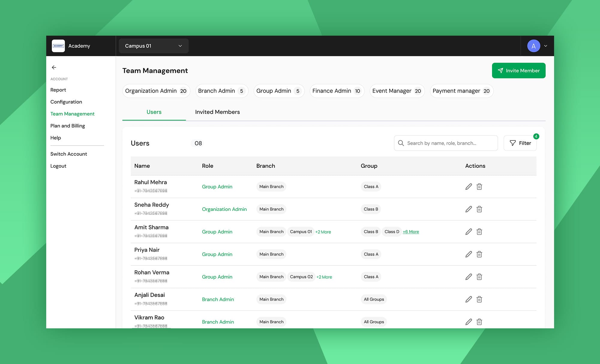The image size is (600, 364).
Task: Remove Priya Nair with trash icon
Action: (x=479, y=254)
